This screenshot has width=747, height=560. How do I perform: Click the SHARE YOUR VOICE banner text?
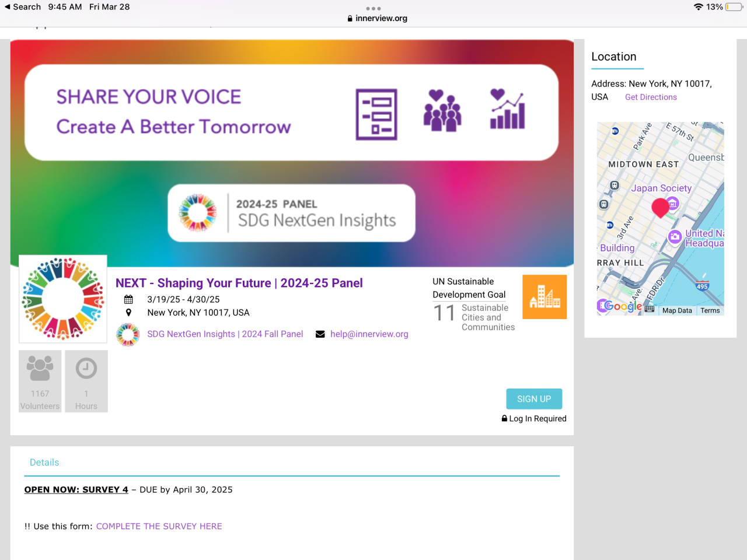pyautogui.click(x=149, y=97)
